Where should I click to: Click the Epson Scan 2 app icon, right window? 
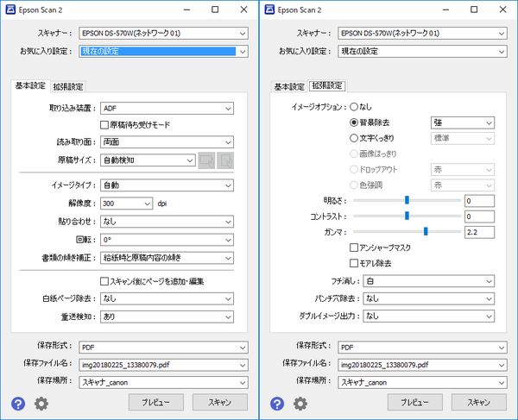[269, 9]
